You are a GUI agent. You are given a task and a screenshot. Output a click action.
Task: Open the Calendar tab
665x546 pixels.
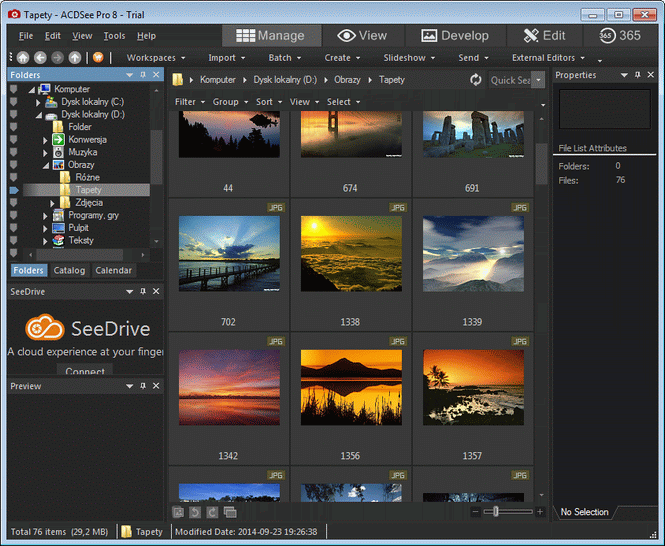point(113,270)
